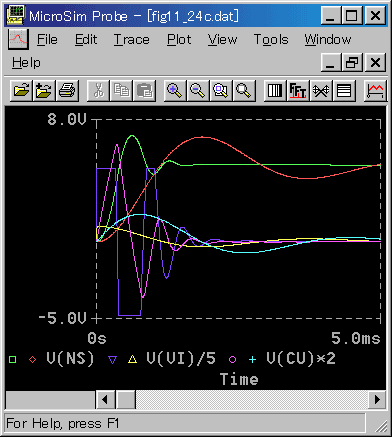Toggle the FFT Fourier transform button
The image size is (392, 437).
click(x=298, y=90)
